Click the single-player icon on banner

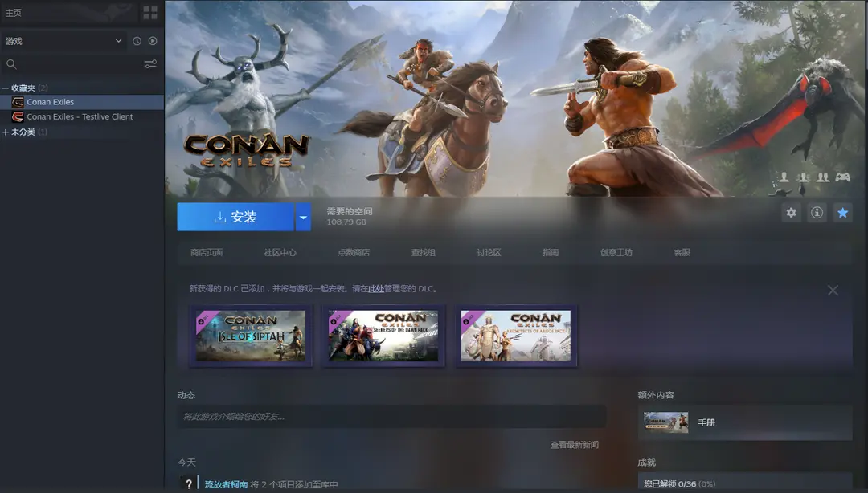(x=784, y=177)
